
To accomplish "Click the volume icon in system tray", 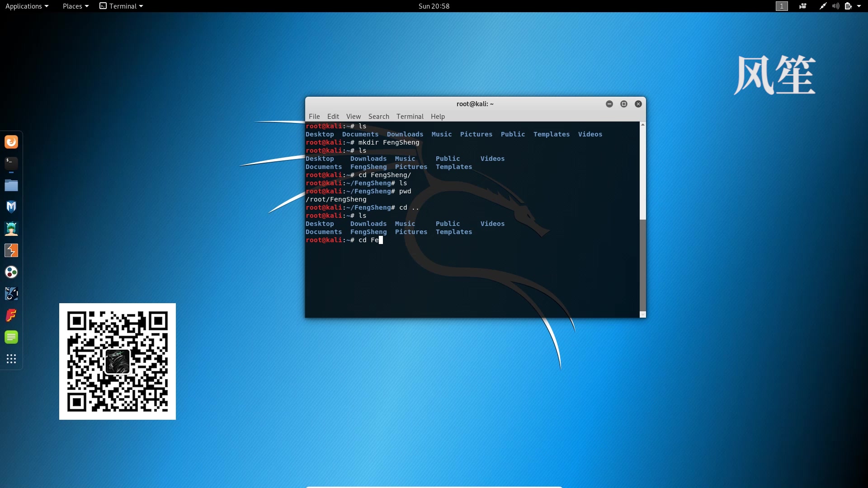I will pos(835,6).
